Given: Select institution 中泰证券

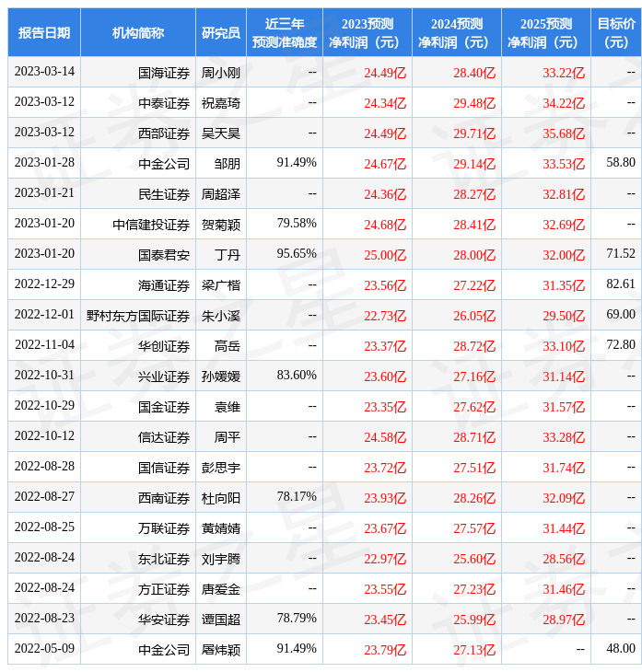Looking at the screenshot, I should 164,103.
